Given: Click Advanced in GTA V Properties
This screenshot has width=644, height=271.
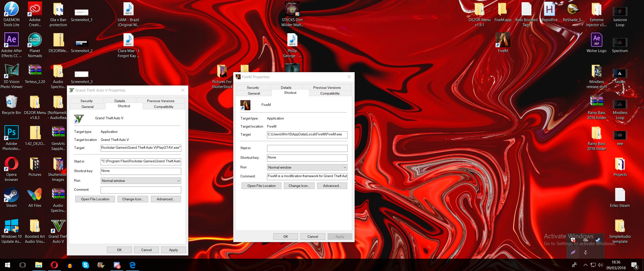Looking at the screenshot, I should click(x=166, y=199).
